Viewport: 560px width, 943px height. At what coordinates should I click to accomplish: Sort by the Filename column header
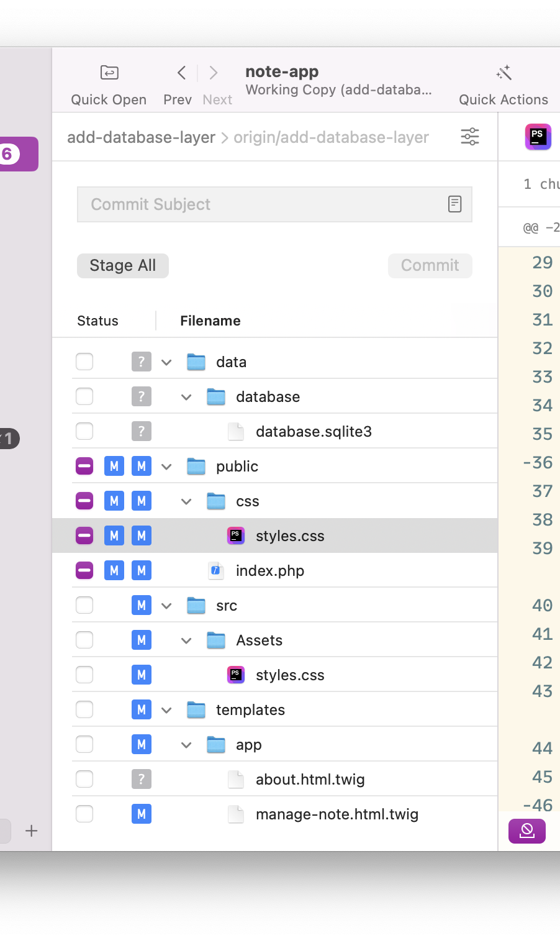[210, 321]
